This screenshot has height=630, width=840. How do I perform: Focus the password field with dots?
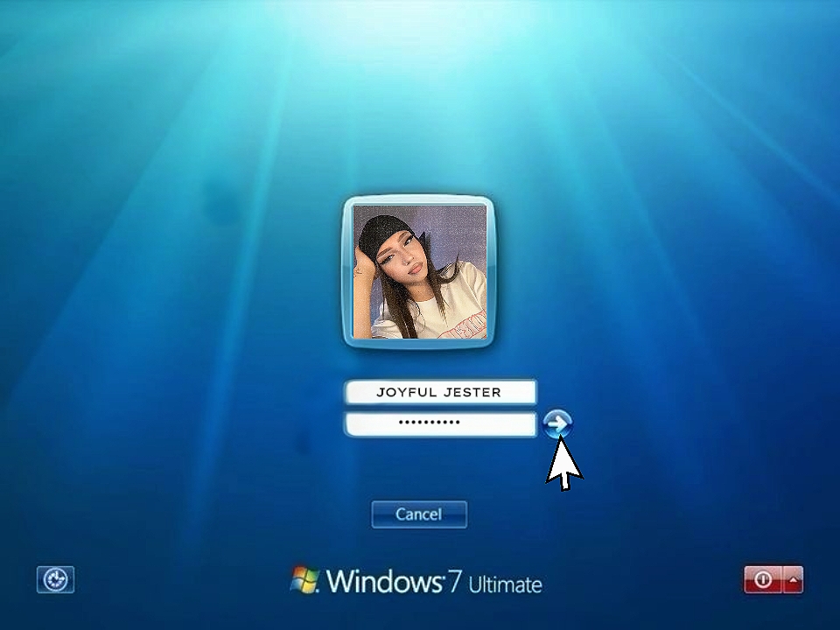pos(440,424)
